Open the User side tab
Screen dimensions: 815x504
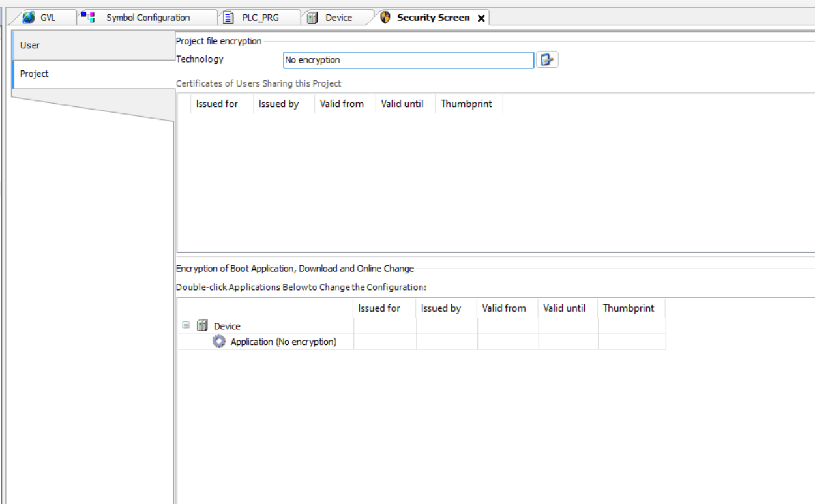coord(92,45)
